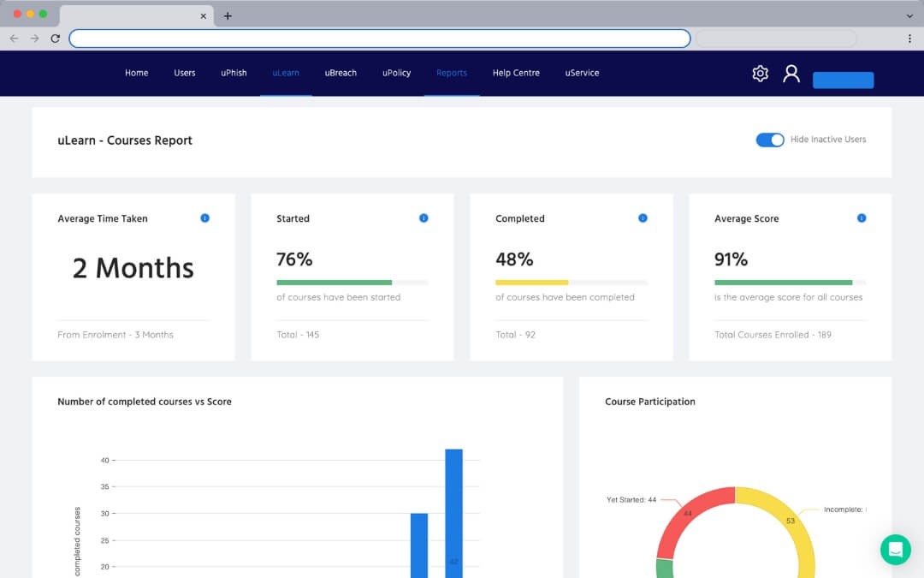This screenshot has height=578, width=924.
Task: Click the browser back arrow
Action: pyautogui.click(x=14, y=39)
